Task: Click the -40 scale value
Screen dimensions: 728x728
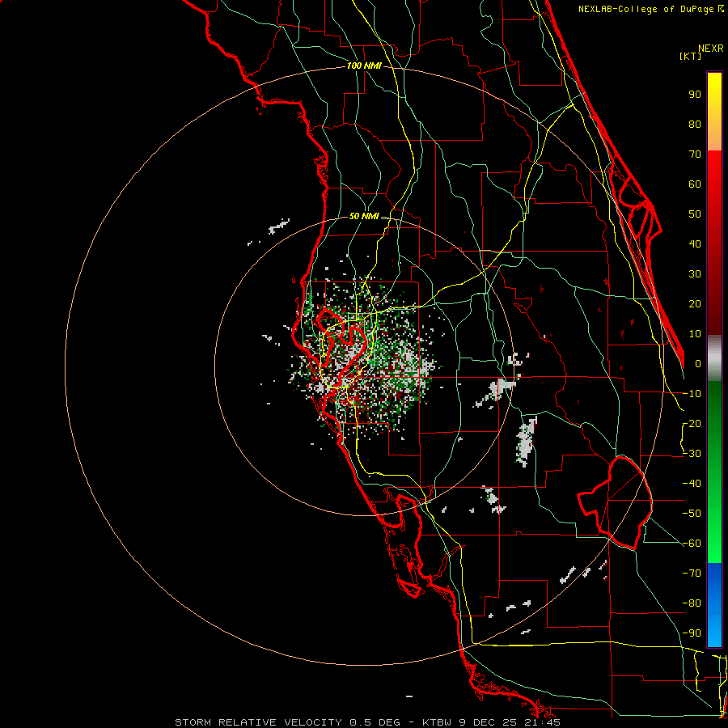Action: pos(692,484)
